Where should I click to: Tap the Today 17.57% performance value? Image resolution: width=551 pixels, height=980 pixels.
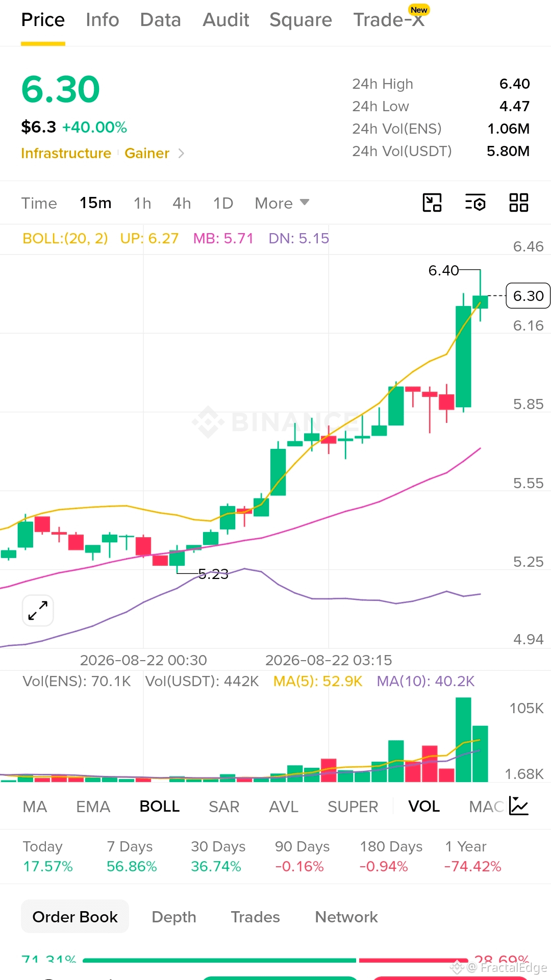[48, 866]
